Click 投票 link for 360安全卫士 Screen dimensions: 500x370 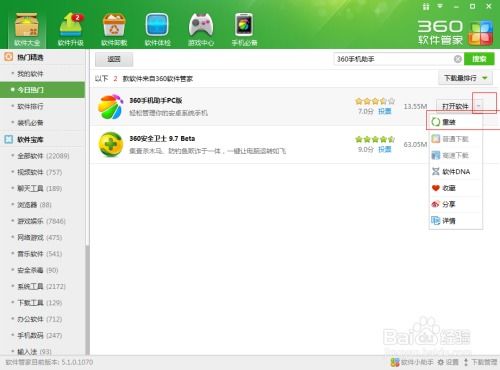(x=384, y=149)
